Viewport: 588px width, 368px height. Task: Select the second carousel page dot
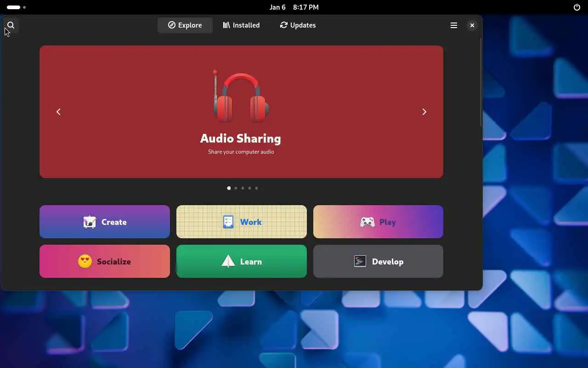click(236, 188)
